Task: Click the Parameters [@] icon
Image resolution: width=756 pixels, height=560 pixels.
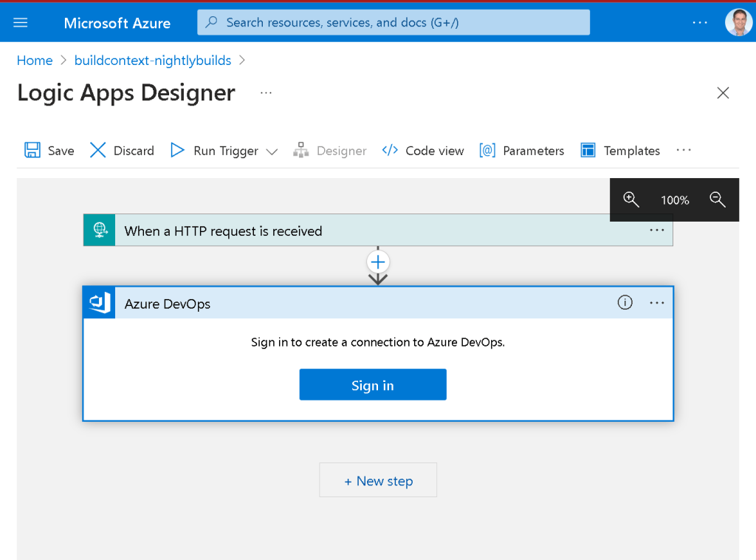Action: pos(487,150)
